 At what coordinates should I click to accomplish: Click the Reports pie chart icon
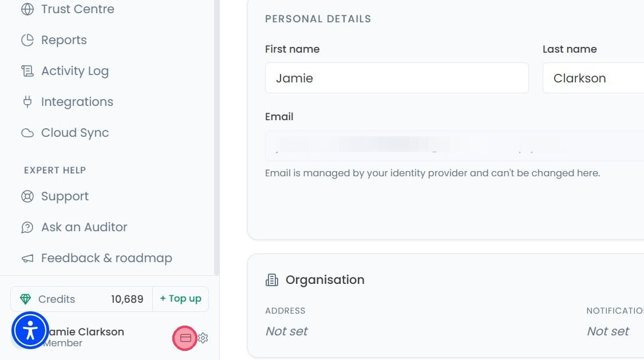pos(27,40)
